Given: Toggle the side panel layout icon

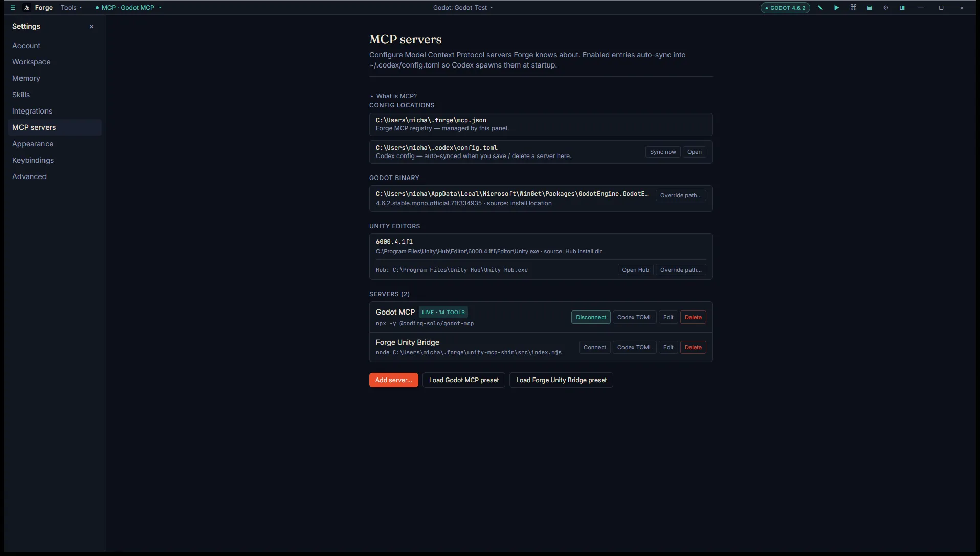Looking at the screenshot, I should click(902, 8).
